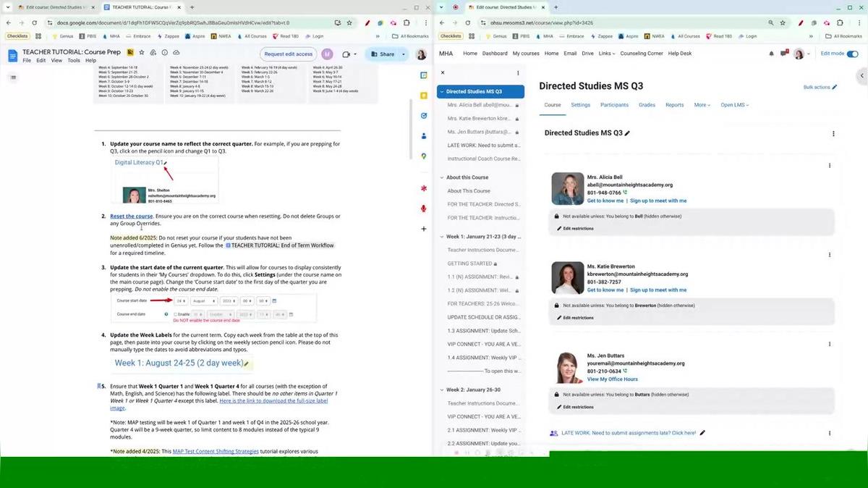868x488 pixels.
Task: Star the TEACHER TUTORIAL document
Action: point(142,53)
